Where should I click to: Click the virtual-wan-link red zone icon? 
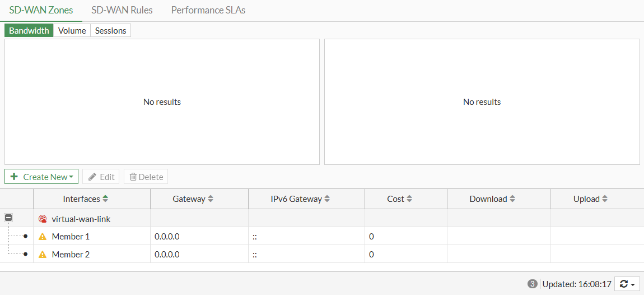tap(43, 219)
